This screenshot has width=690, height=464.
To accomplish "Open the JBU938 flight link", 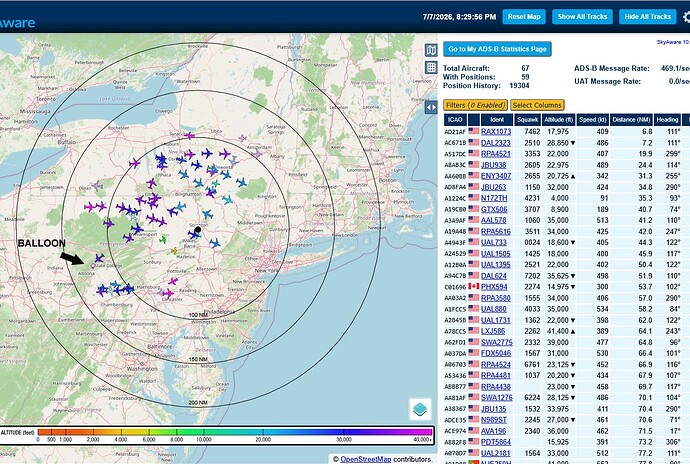I will pyautogui.click(x=493, y=165).
